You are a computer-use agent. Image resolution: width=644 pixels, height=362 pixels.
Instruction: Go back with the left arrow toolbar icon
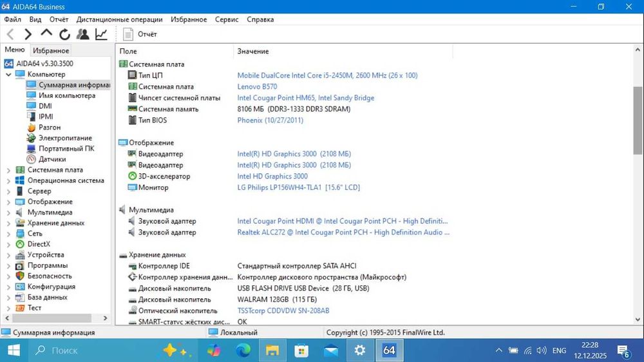coord(11,34)
